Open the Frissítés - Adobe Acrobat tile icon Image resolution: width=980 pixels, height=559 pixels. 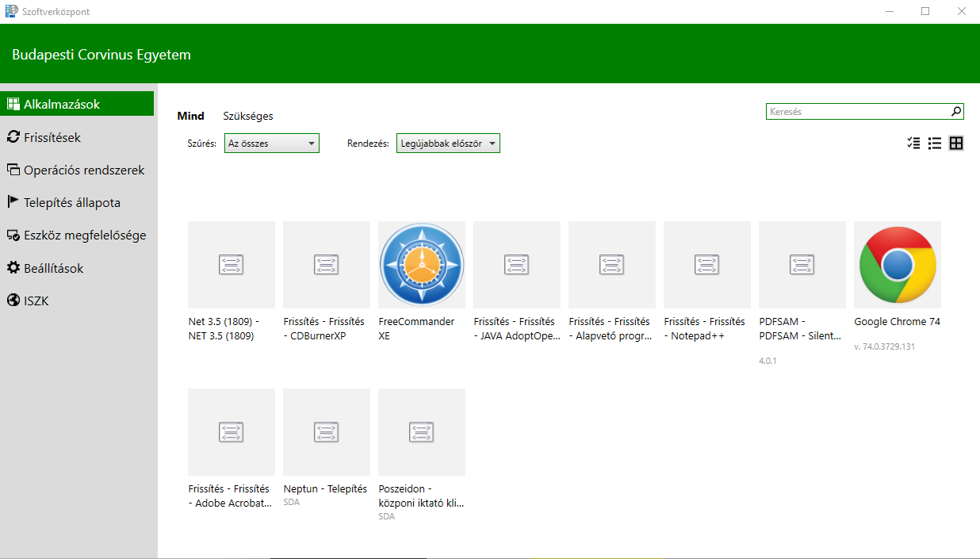232,432
